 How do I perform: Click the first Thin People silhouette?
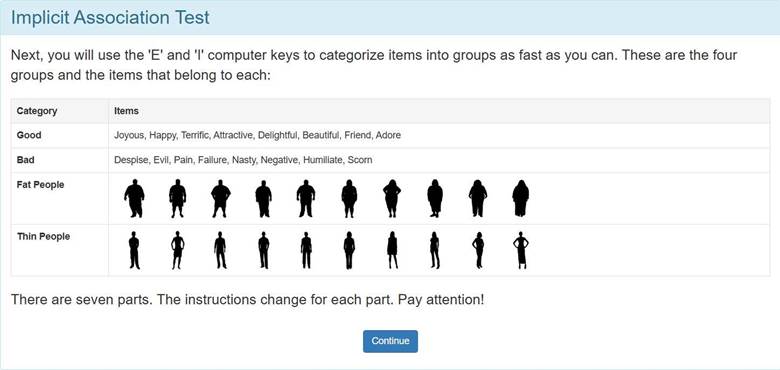(x=134, y=250)
